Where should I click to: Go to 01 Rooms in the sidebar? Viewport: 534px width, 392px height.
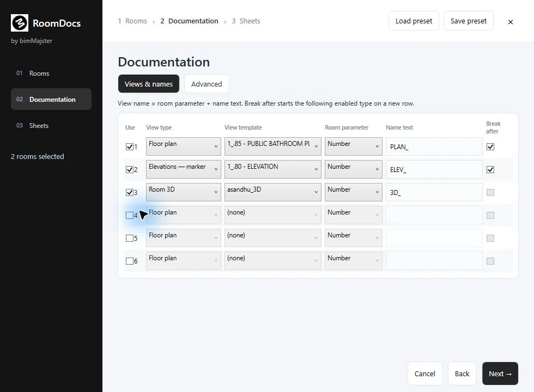[x=51, y=73]
